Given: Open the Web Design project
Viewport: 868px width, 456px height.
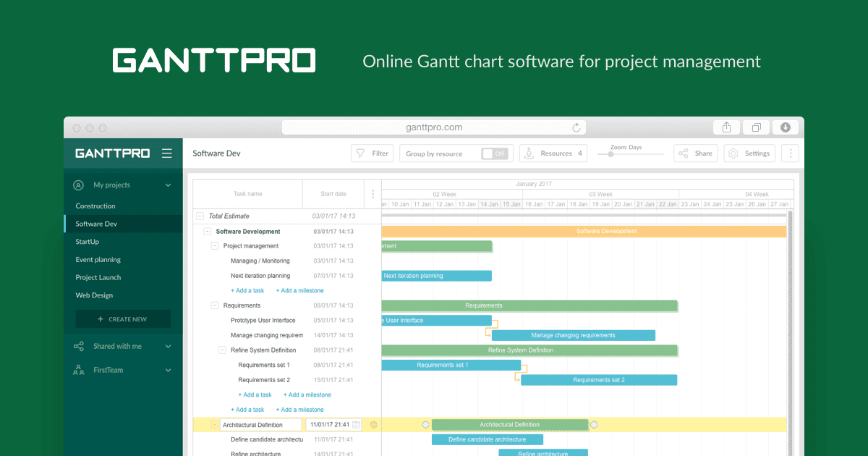Looking at the screenshot, I should (95, 295).
